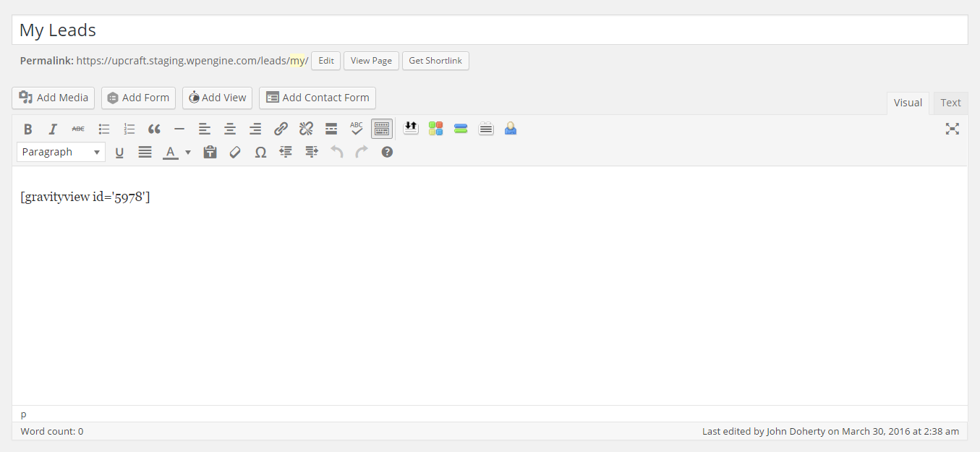
Task: Insert a blockquote
Action: (x=154, y=129)
